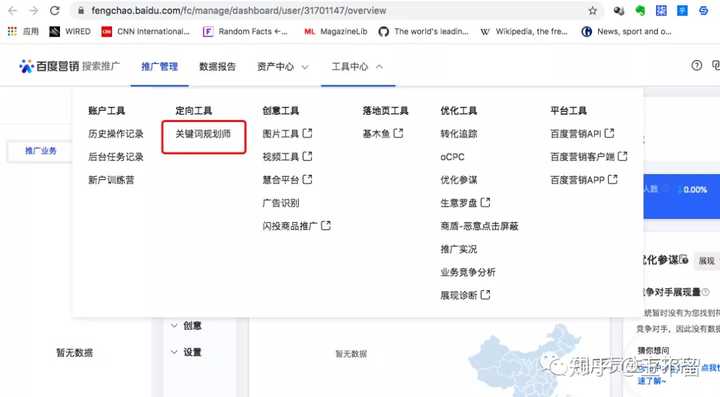Screen dimensions: 720x397
Task: Open the Random Facts bookmark
Action: pos(245,31)
